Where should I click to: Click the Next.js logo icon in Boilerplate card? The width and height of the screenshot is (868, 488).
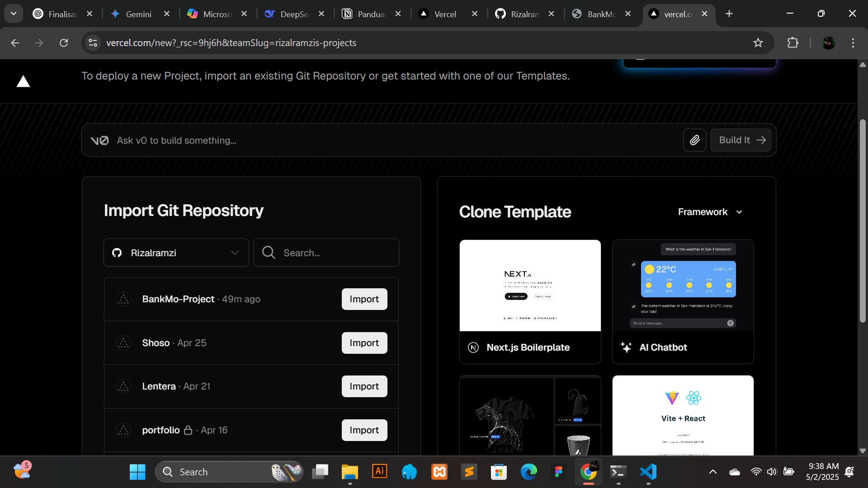coord(473,347)
